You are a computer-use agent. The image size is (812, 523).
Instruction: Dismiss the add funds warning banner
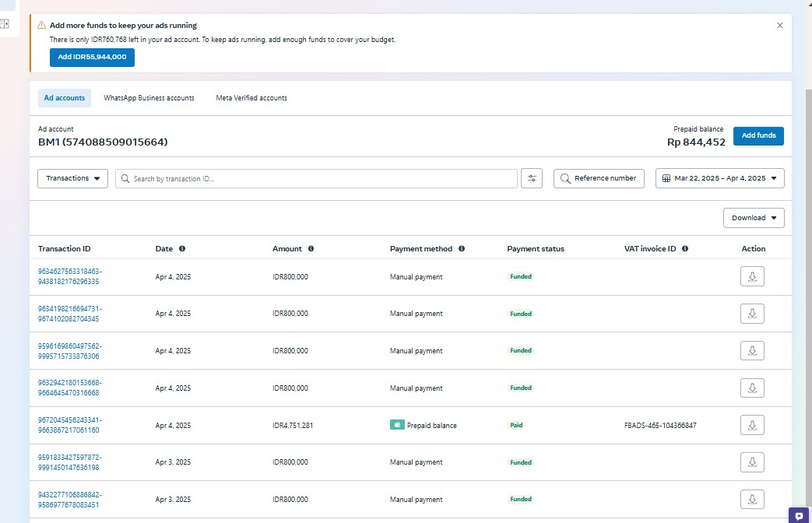click(780, 26)
